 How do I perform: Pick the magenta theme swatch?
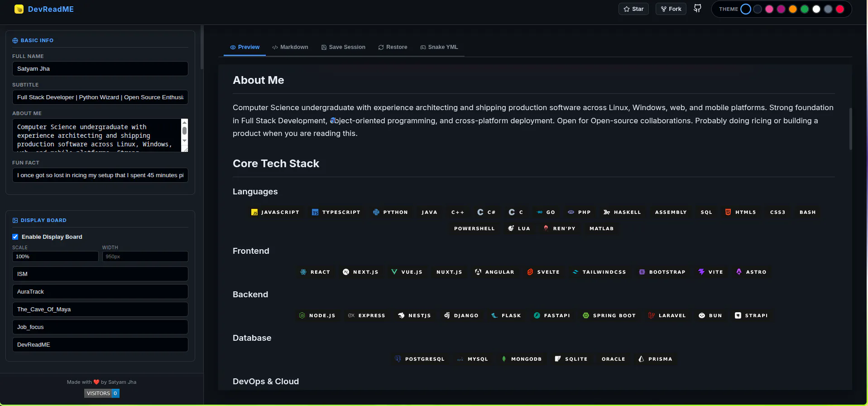(781, 9)
